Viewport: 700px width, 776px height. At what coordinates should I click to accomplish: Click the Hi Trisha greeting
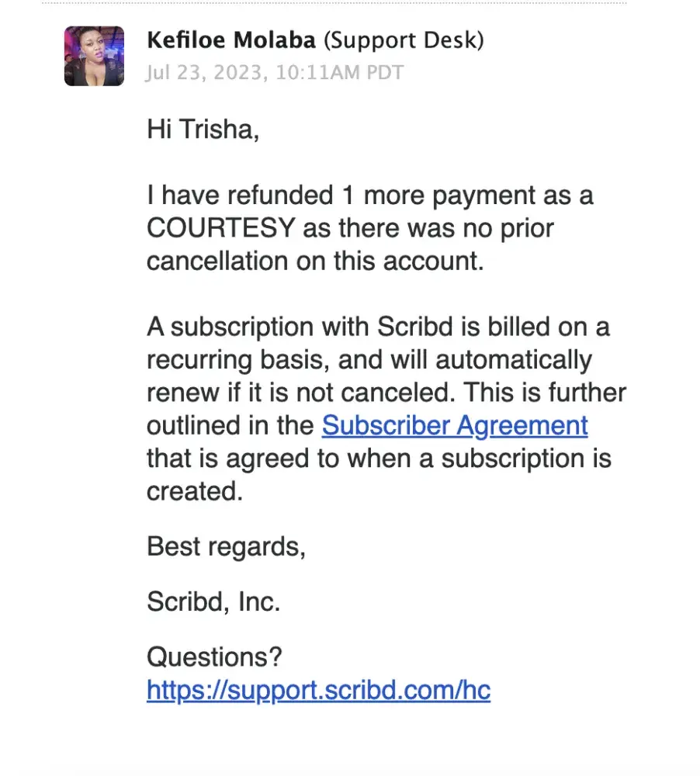203,129
